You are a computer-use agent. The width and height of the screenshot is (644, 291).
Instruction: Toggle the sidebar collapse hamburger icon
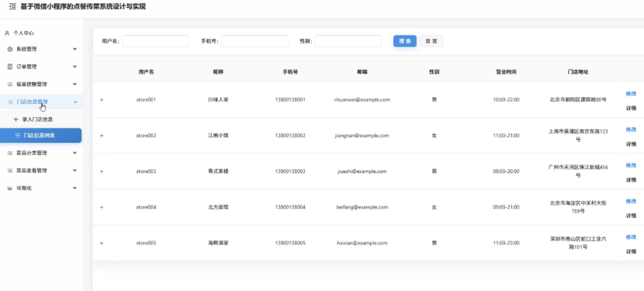(x=12, y=6)
